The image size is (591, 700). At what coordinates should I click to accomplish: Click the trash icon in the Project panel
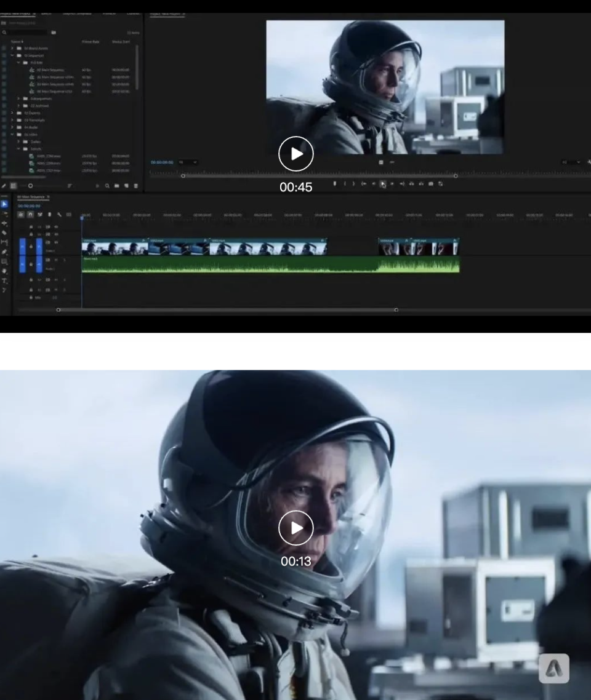135,186
